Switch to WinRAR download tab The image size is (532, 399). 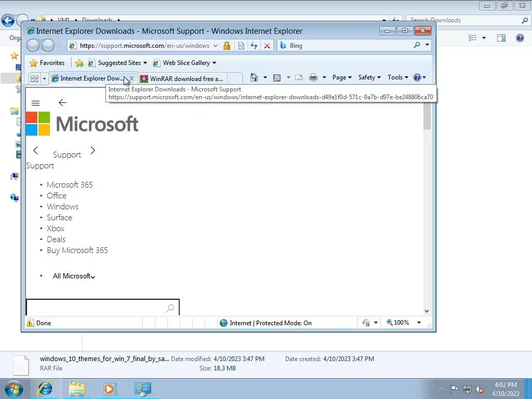182,79
